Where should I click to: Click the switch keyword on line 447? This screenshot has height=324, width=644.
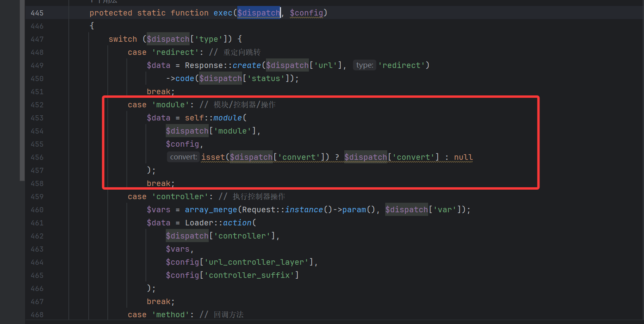tap(122, 39)
